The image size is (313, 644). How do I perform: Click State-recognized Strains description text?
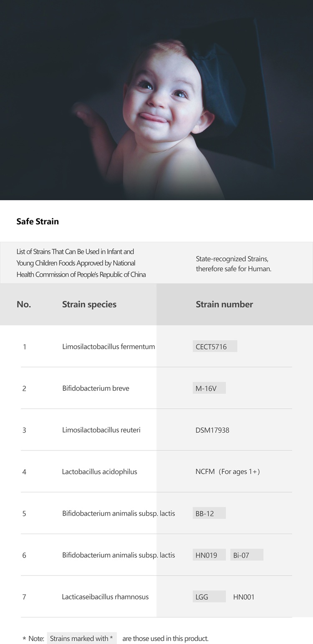233,264
